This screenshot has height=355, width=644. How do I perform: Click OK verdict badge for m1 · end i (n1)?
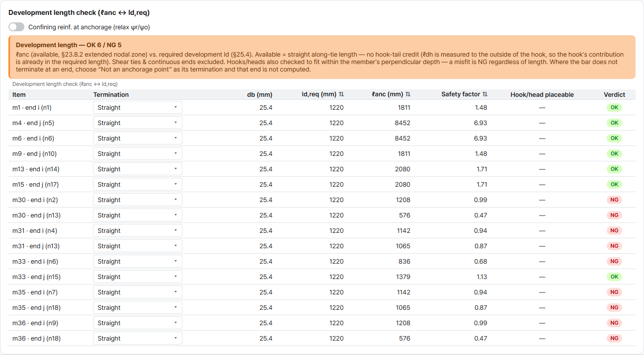pyautogui.click(x=614, y=107)
